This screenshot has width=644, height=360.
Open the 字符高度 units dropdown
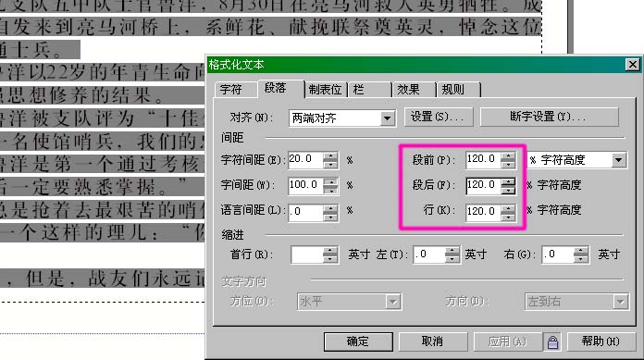[x=618, y=160]
